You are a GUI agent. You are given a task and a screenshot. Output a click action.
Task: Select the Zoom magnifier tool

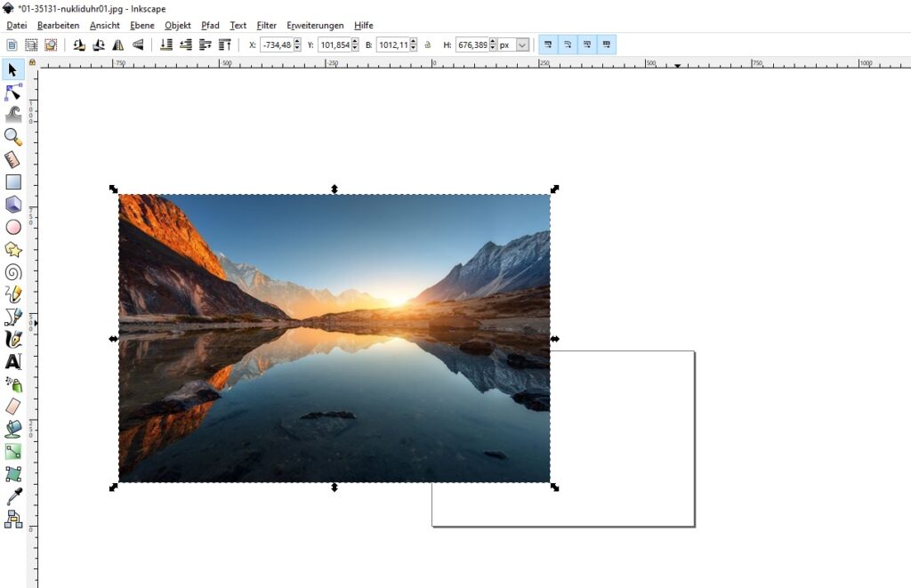[12, 136]
